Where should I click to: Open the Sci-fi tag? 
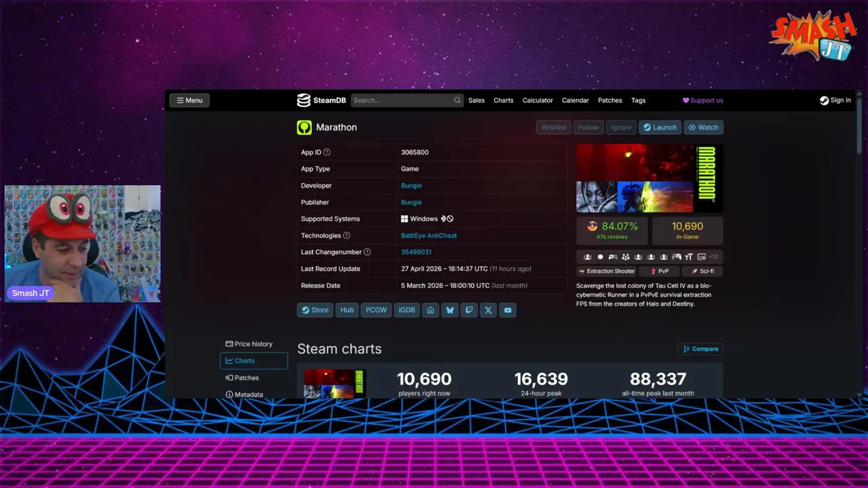[703, 271]
